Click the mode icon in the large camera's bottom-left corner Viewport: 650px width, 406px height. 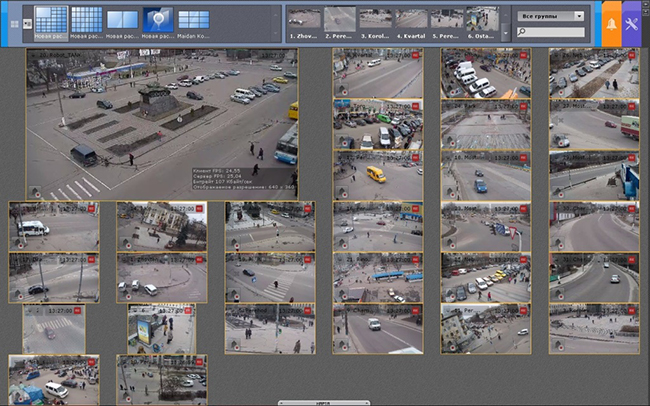(36, 192)
